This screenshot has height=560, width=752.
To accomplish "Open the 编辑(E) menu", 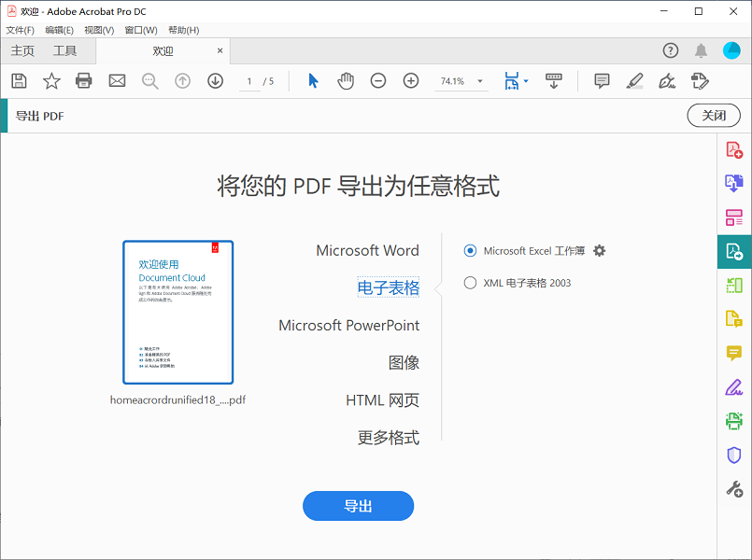I will pos(60,30).
